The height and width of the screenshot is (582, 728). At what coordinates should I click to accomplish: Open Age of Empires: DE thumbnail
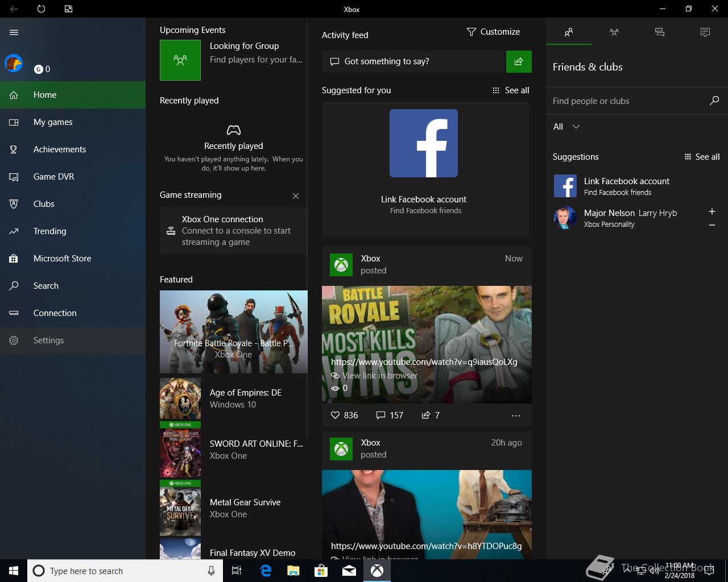tap(180, 398)
